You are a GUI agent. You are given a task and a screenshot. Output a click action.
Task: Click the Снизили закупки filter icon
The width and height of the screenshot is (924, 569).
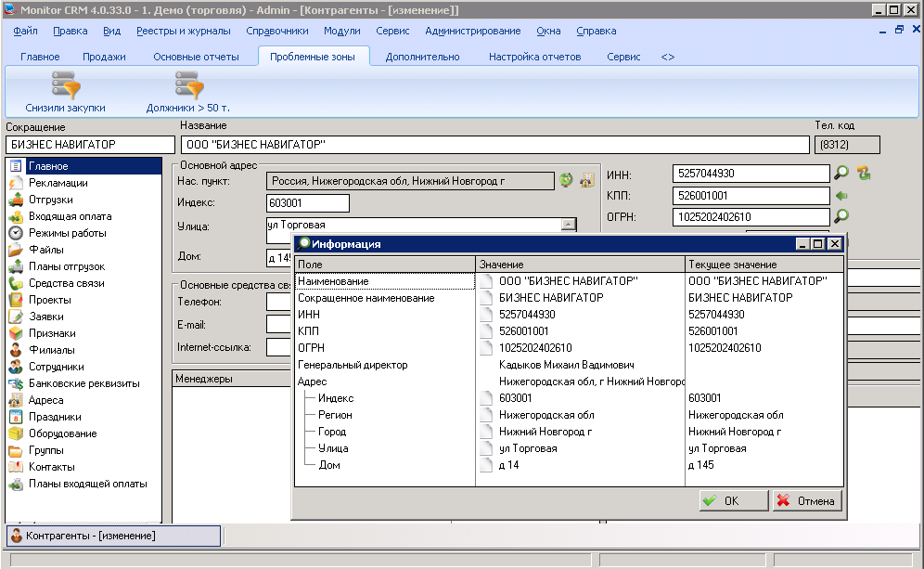point(65,86)
